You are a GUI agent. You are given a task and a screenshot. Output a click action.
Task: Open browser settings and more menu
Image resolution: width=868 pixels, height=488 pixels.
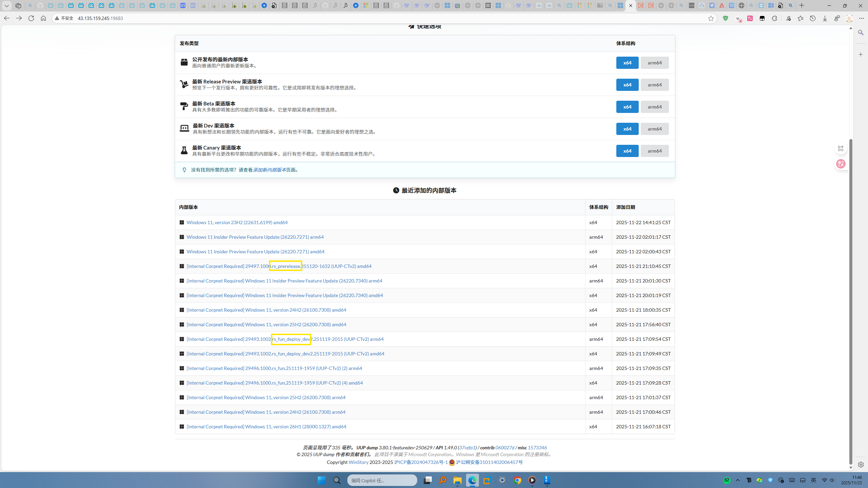tap(862, 18)
